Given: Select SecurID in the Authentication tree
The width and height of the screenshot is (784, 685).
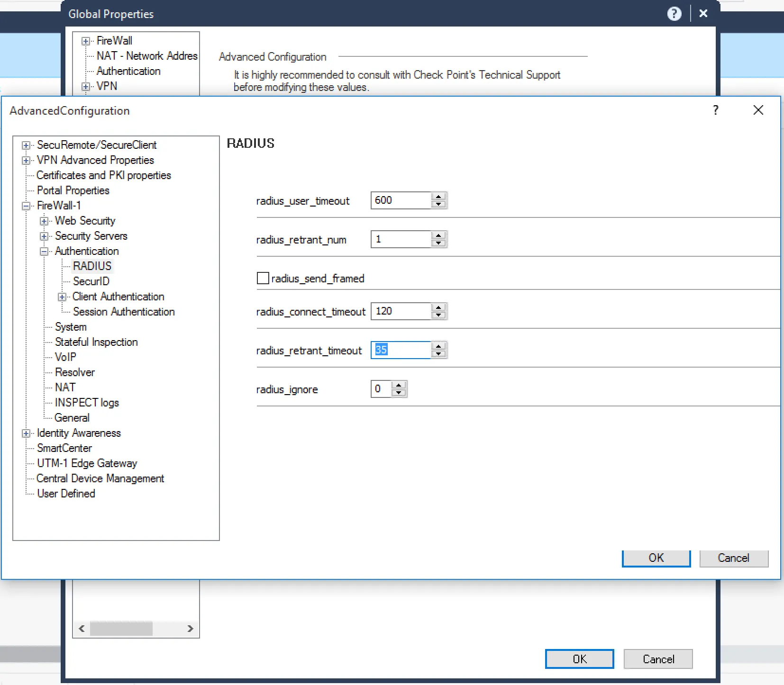Looking at the screenshot, I should 91,281.
